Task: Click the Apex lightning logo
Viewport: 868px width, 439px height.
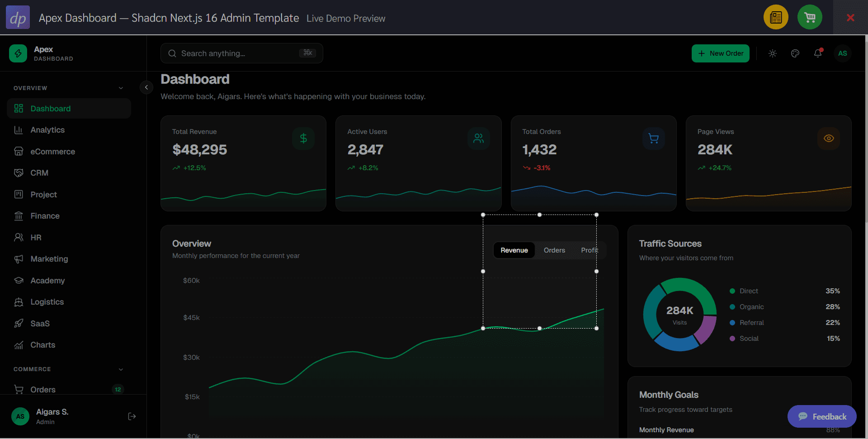Action: (x=18, y=53)
